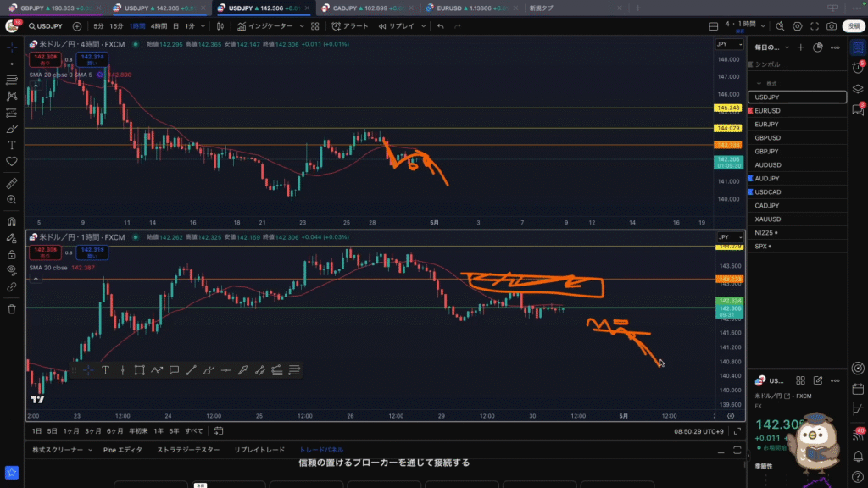Add a compare symbol with plus icon
The width and height of the screenshot is (868, 488).
tap(77, 26)
